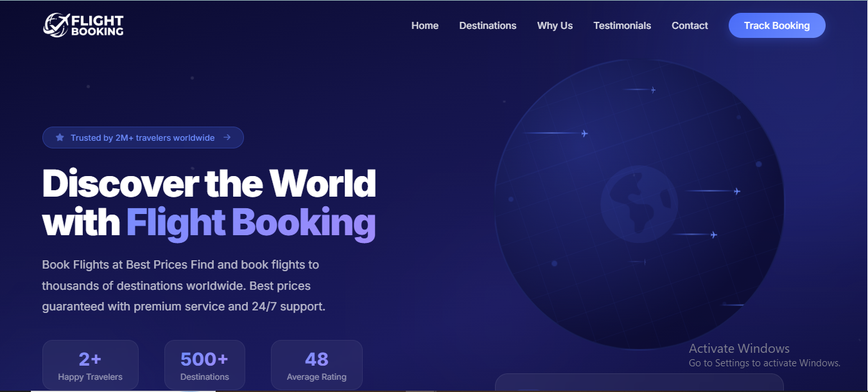Viewport: 868px width, 392px height.
Task: Click 'Trusted by 2M+ travelers worldwide' text
Action: [x=143, y=138]
